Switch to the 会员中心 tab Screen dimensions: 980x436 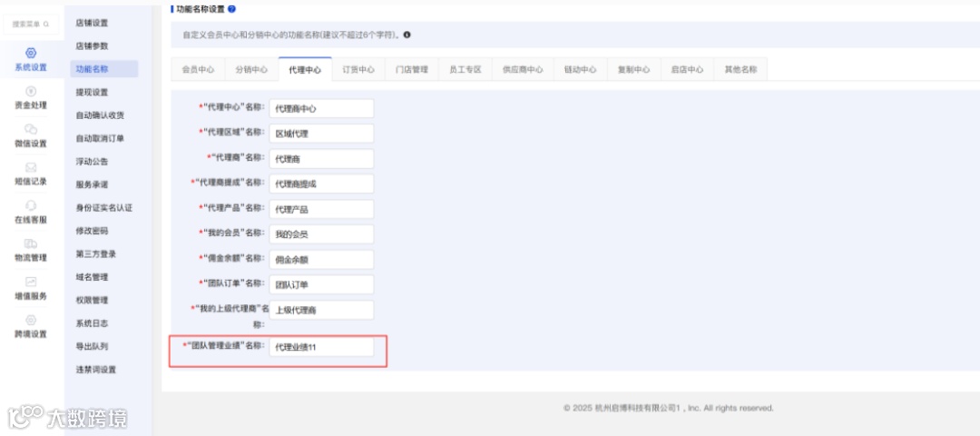[198, 69]
